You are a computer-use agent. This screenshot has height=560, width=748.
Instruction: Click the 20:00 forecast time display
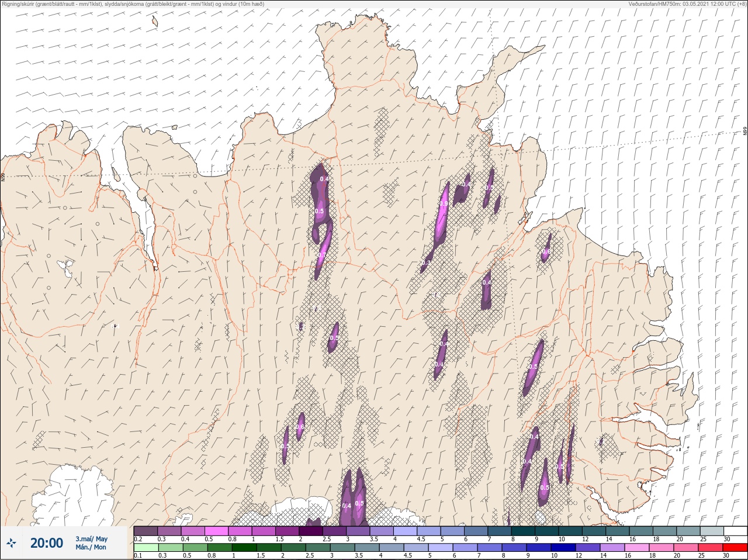pos(46,543)
